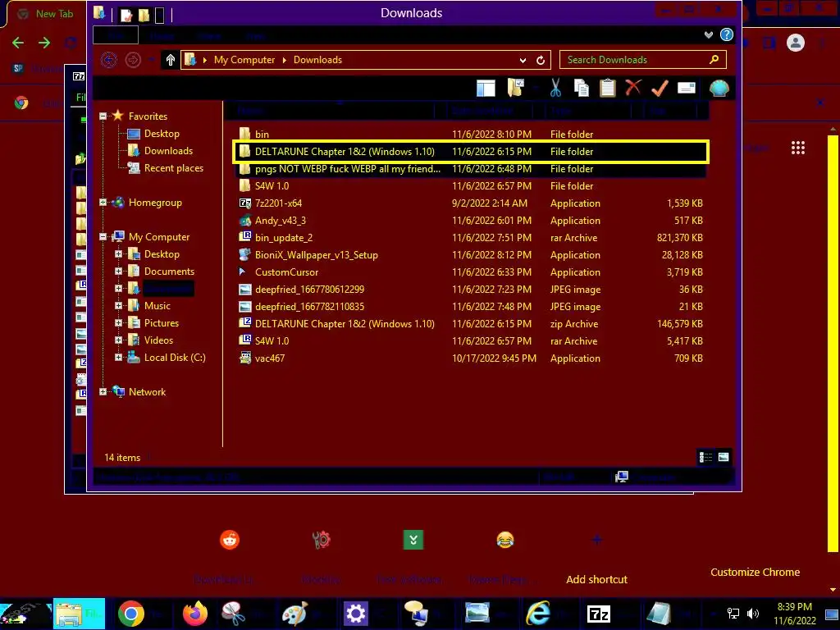Click the Reddit shortcut icon in Chrome
Viewport: 840px width, 630px height.
point(230,540)
